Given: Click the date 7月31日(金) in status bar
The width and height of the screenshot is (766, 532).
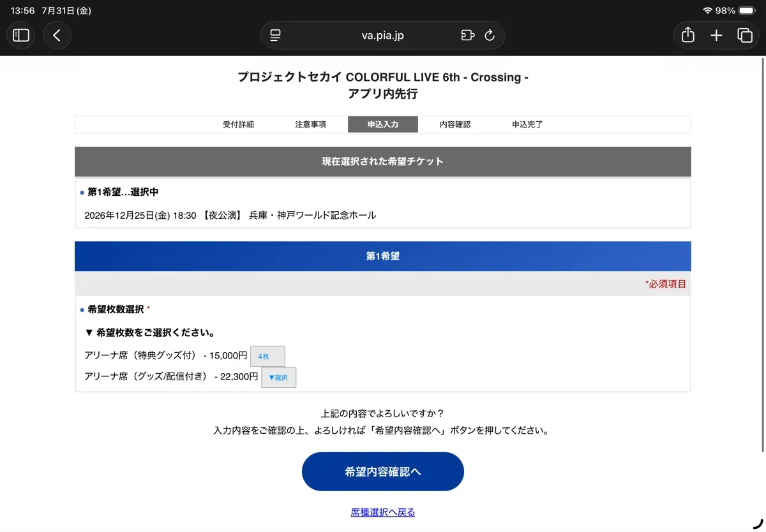Looking at the screenshot, I should pos(66,11).
